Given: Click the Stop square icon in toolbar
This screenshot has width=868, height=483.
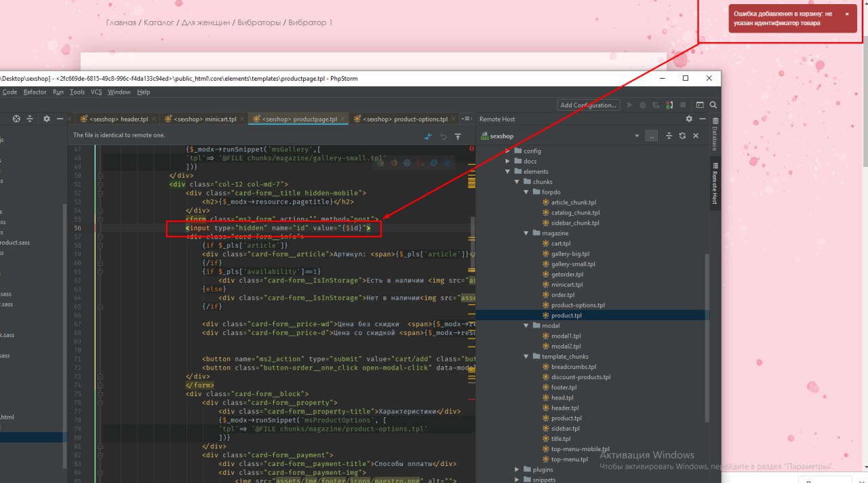Looking at the screenshot, I should point(682,105).
